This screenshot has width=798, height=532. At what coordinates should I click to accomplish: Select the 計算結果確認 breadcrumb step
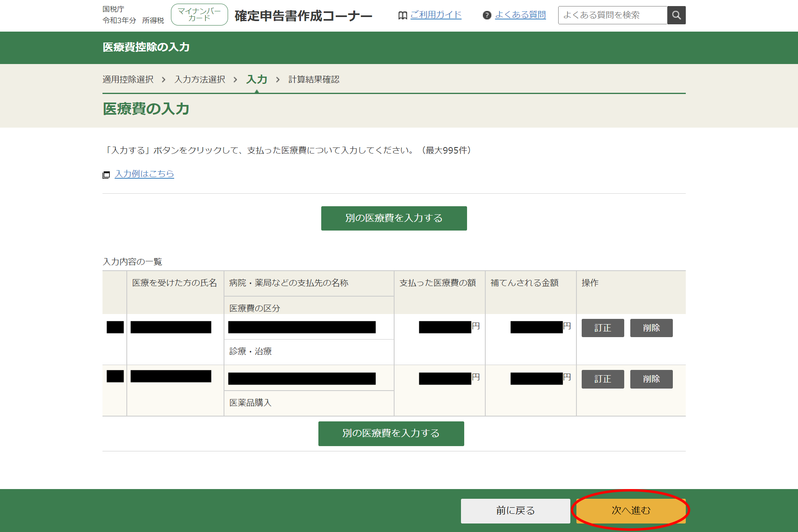point(314,79)
